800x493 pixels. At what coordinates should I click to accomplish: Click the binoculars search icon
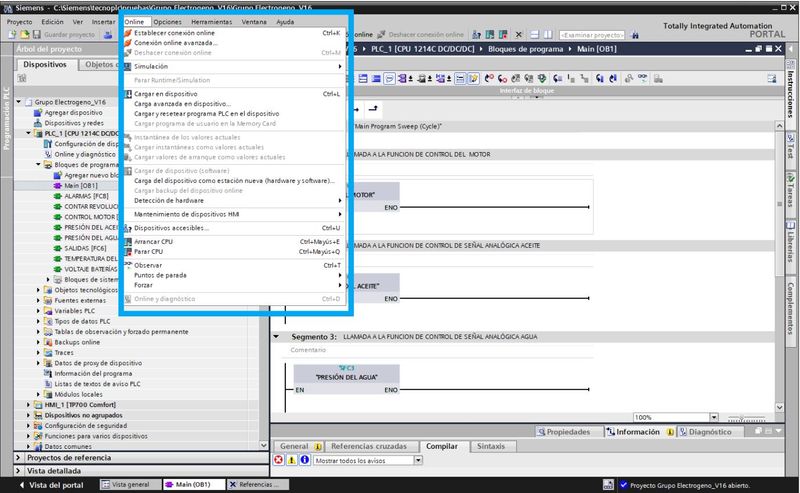pyautogui.click(x=635, y=35)
